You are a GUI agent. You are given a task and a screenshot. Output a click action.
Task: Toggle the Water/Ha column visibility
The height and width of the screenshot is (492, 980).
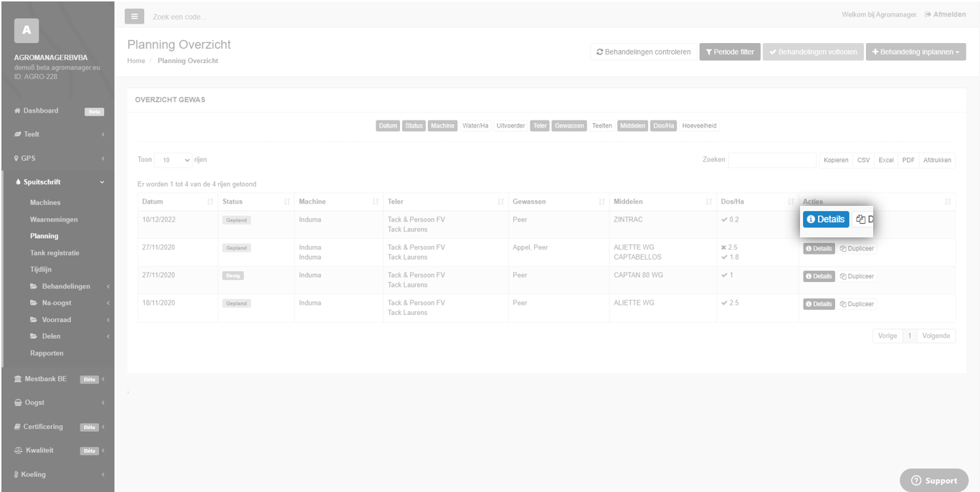[x=475, y=126]
